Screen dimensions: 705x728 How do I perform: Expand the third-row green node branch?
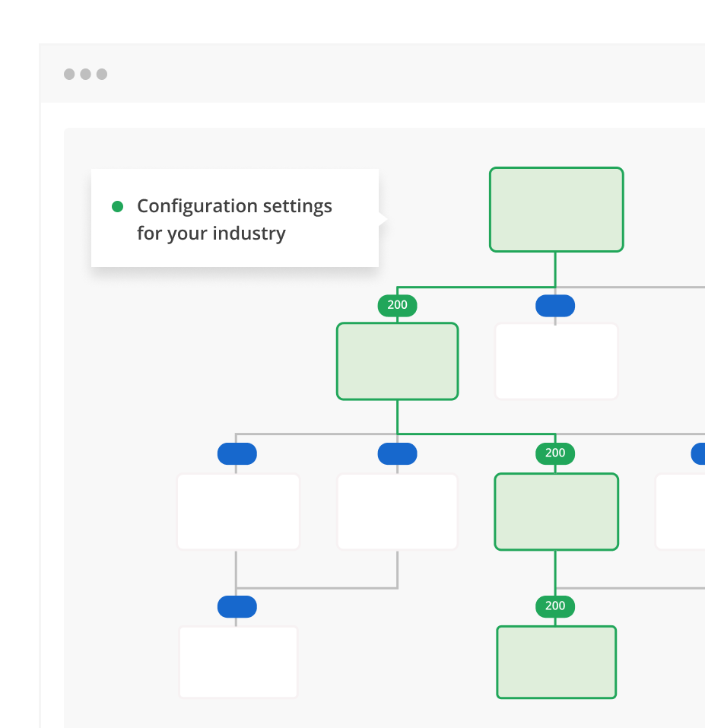556,511
